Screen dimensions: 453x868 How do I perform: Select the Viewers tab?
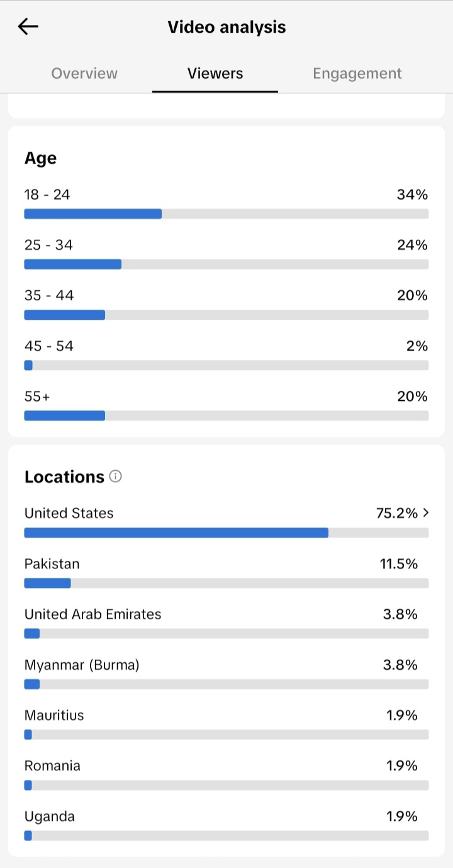tap(215, 74)
